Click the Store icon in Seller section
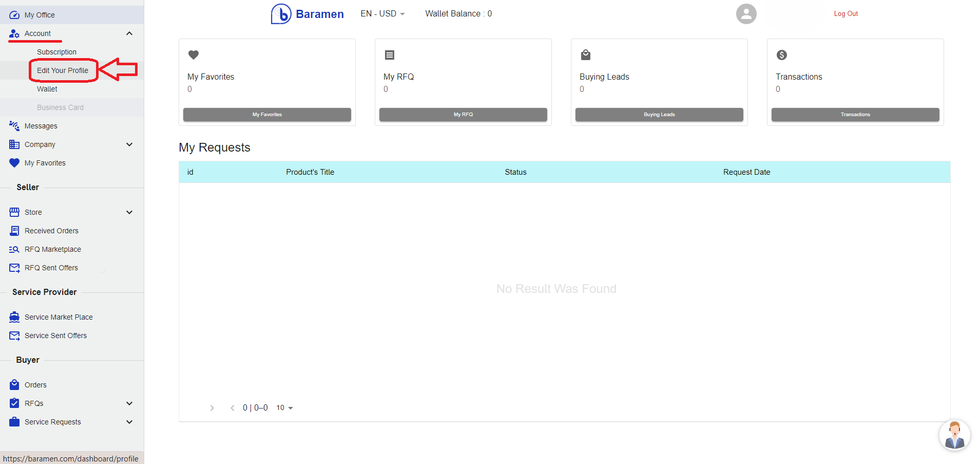 pos(14,212)
